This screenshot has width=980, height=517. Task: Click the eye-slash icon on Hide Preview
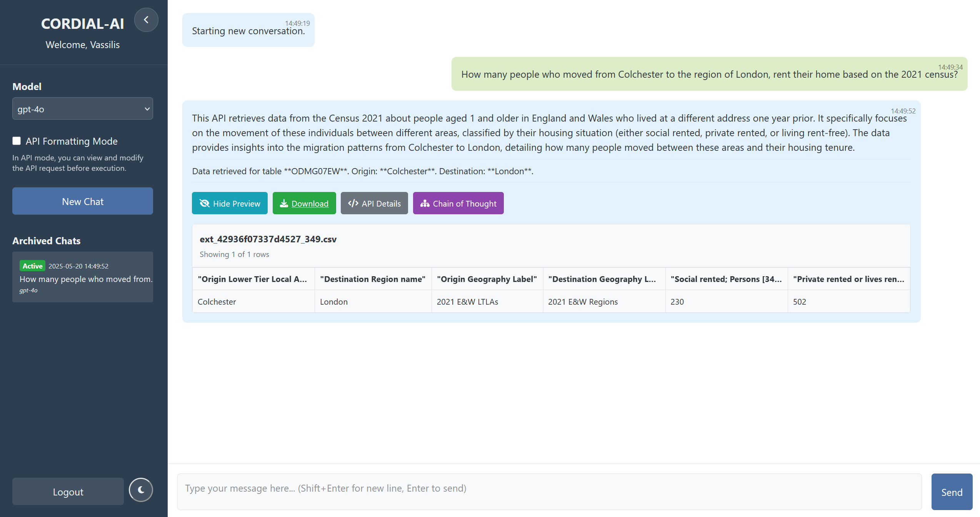205,203
